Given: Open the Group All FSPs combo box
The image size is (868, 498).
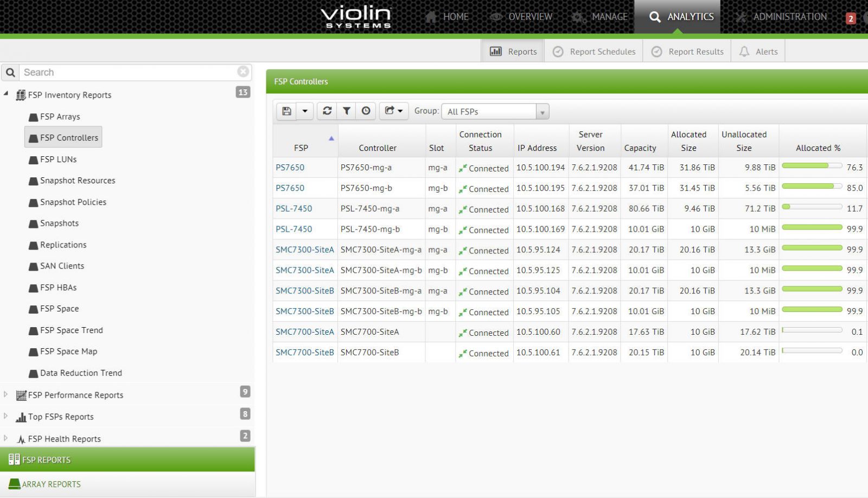Looking at the screenshot, I should point(495,112).
